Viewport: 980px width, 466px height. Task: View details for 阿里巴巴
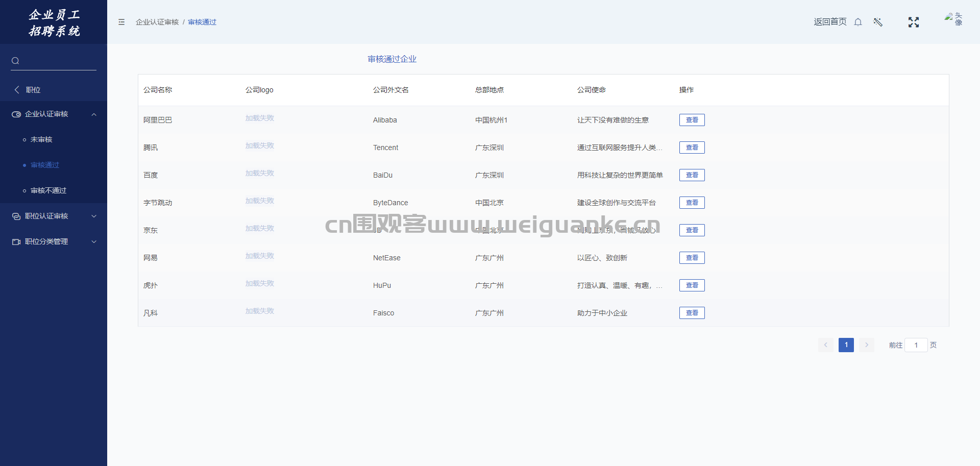tap(692, 120)
